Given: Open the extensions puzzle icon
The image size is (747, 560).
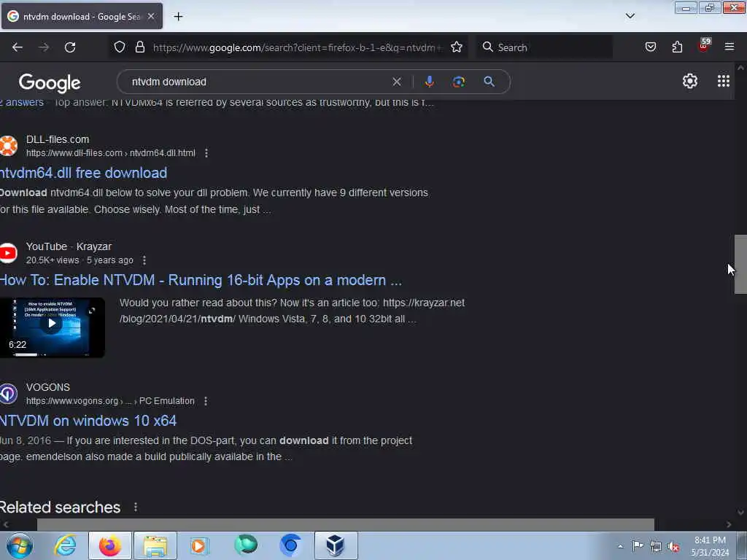Looking at the screenshot, I should click(x=677, y=47).
